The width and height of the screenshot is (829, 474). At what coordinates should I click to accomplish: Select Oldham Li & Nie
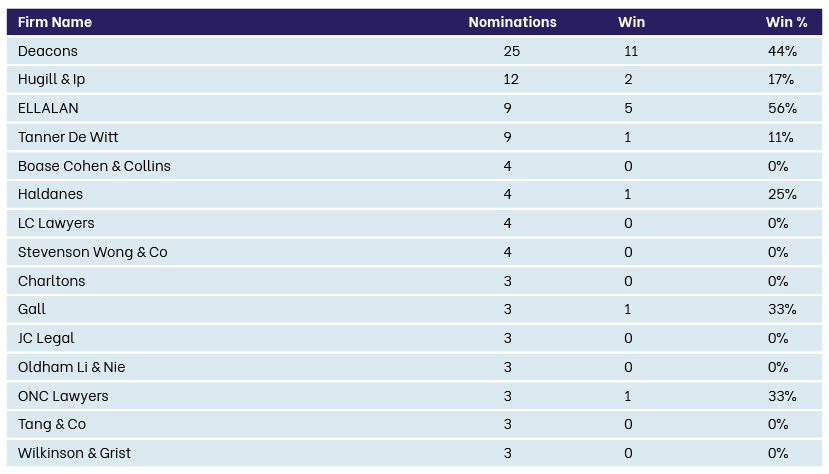coord(71,367)
